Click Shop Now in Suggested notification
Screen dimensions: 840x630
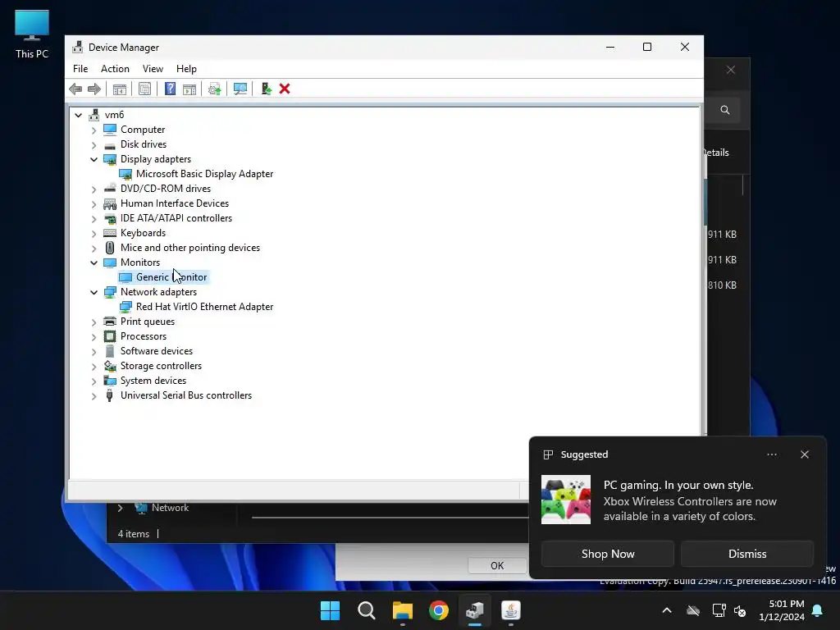coord(608,554)
